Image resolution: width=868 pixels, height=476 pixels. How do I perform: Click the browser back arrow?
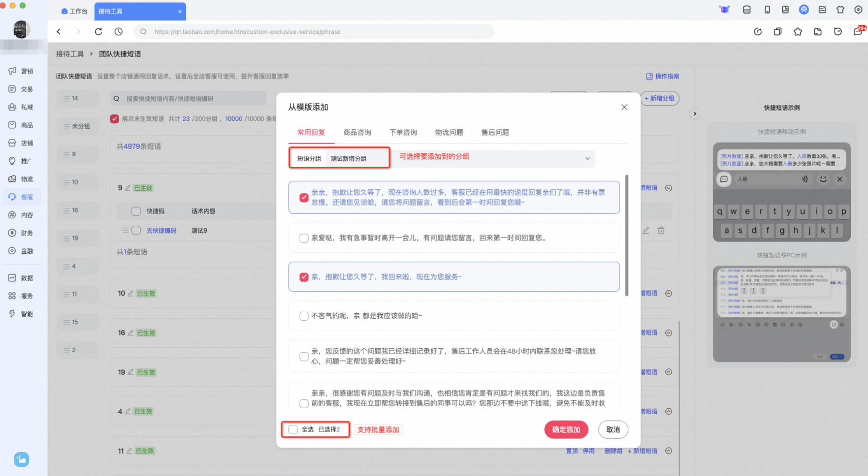pos(59,31)
